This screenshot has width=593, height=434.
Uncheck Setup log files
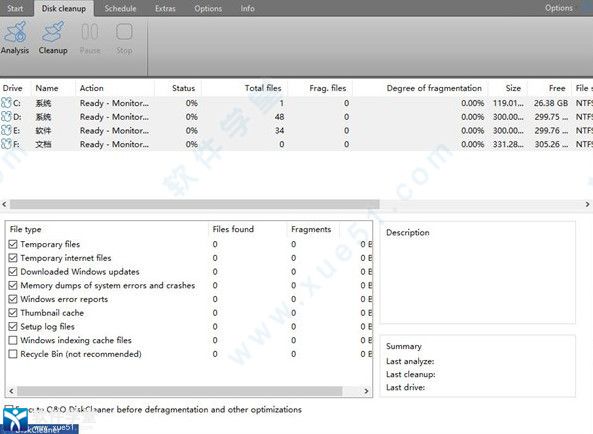coord(13,326)
